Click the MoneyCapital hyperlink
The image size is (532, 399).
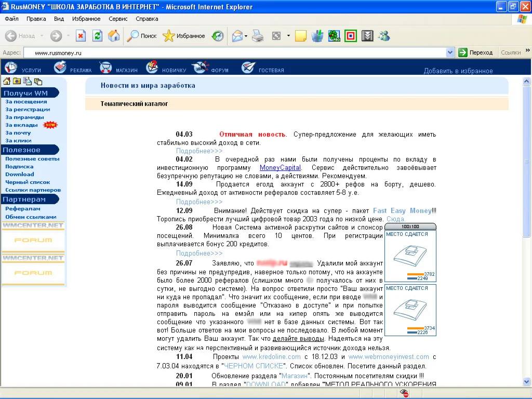280,167
